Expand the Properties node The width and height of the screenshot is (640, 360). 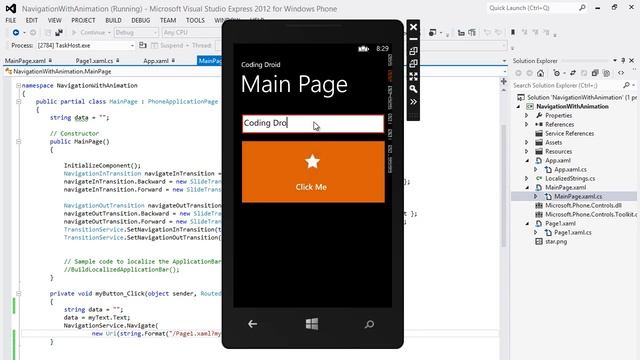click(527, 116)
